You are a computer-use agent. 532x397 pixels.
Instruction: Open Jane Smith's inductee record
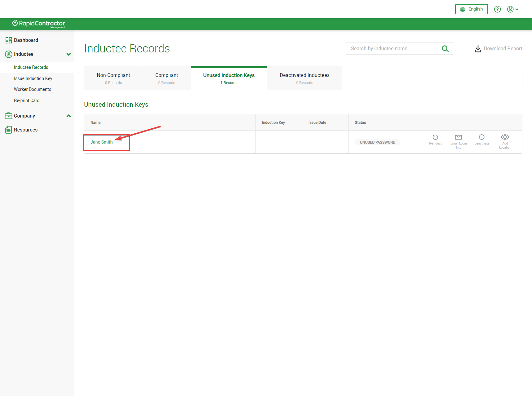coord(102,142)
